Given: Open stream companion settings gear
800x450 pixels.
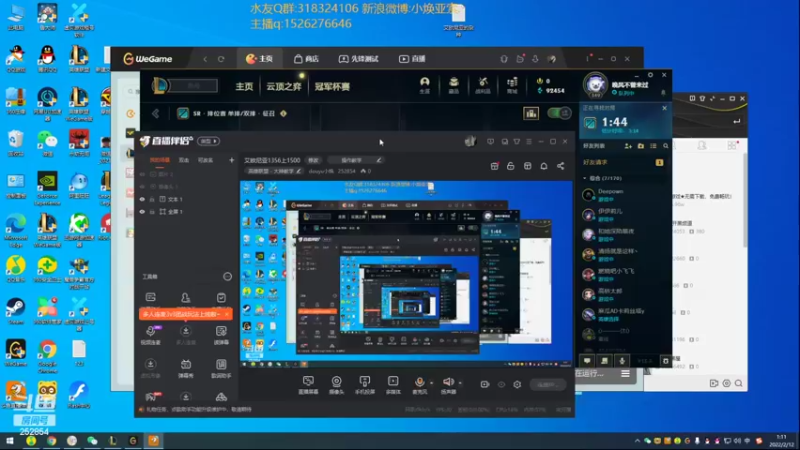Looking at the screenshot, I should pyautogui.click(x=517, y=384).
